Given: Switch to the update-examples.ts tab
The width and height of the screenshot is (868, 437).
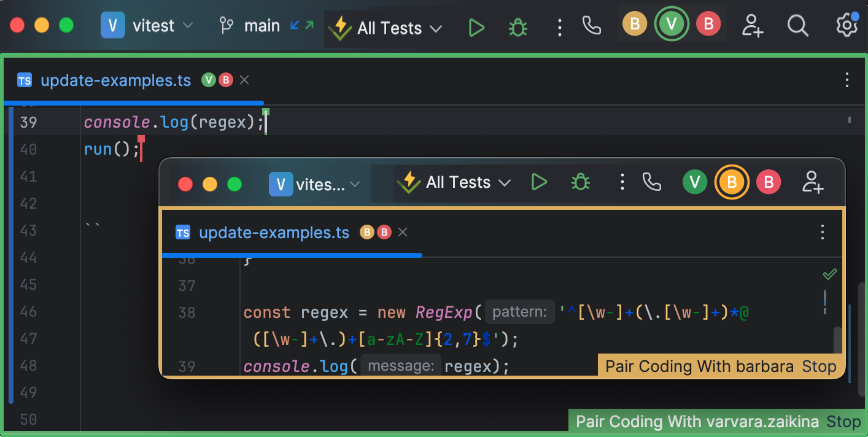Looking at the screenshot, I should click(116, 80).
